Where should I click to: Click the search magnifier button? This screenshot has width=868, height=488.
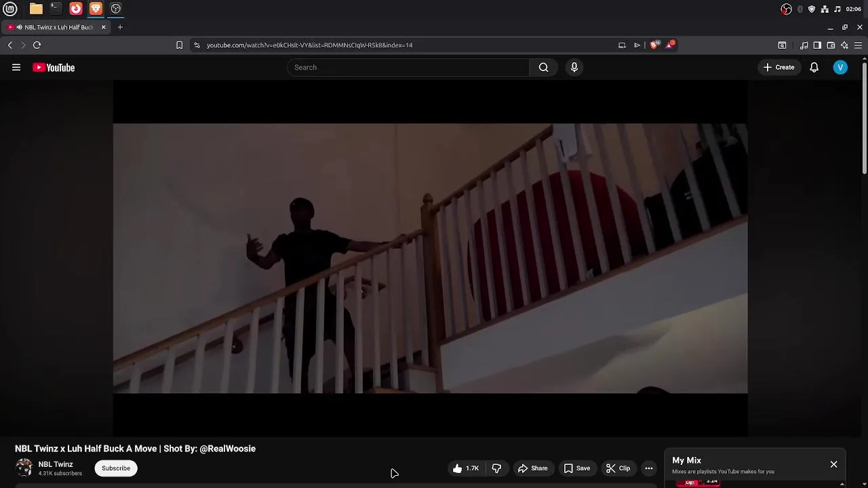[x=543, y=67]
